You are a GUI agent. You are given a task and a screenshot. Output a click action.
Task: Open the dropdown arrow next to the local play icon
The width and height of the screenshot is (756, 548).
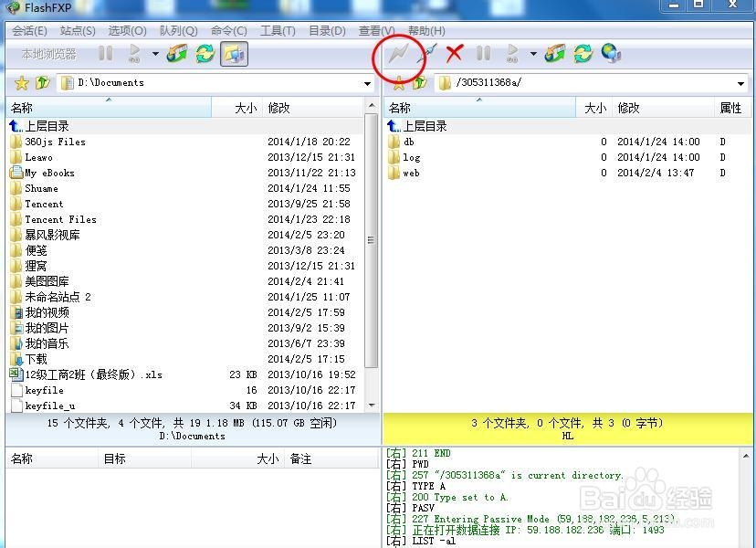[155, 54]
